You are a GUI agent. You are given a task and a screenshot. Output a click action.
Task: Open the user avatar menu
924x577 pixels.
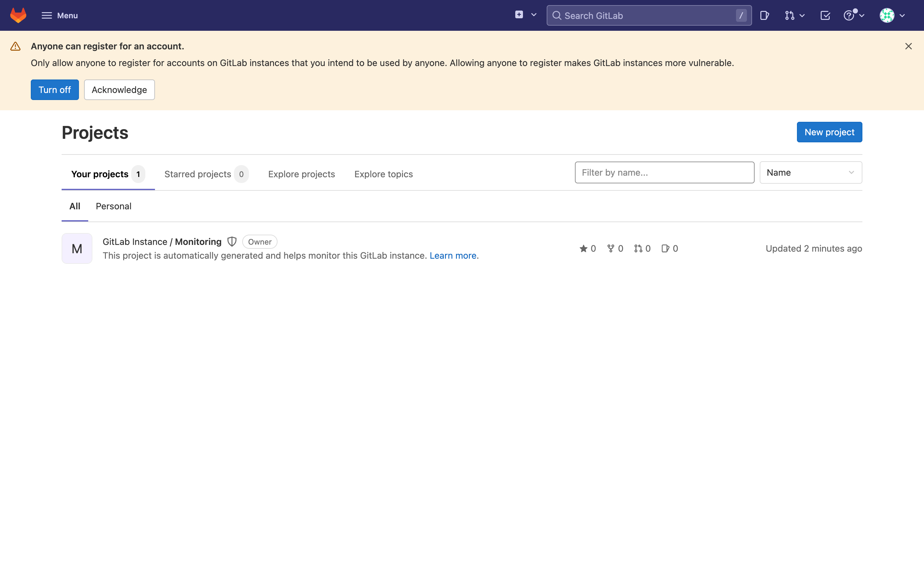point(887,15)
